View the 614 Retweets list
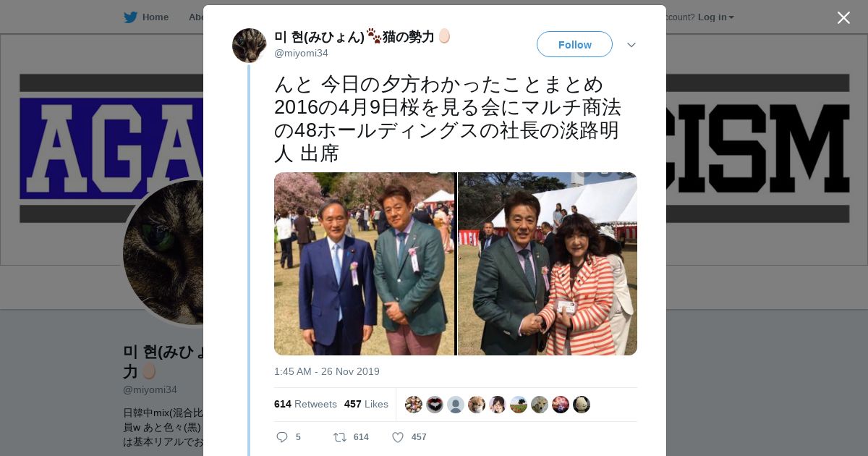 [x=305, y=404]
